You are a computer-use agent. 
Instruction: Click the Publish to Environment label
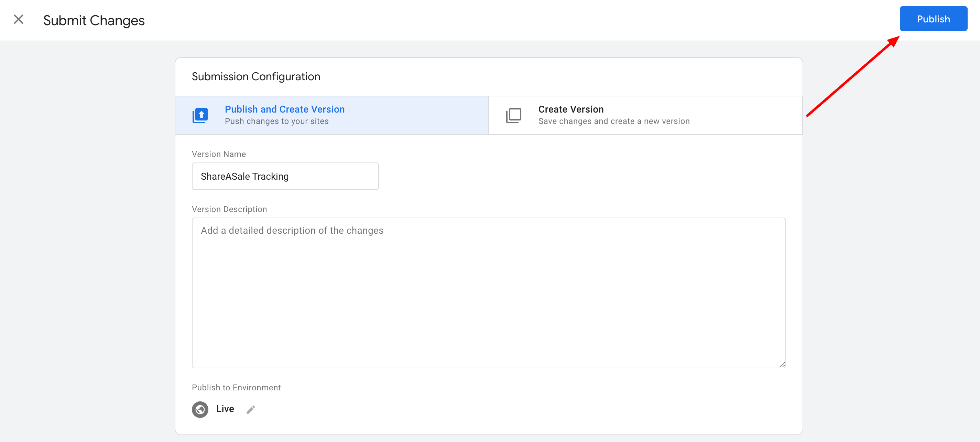coord(236,387)
